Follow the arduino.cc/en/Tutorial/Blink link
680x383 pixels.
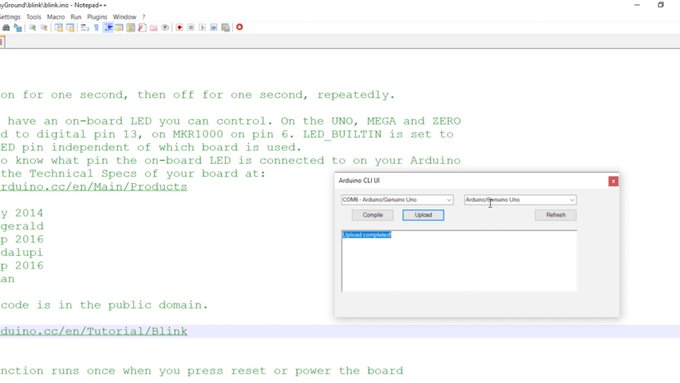click(94, 331)
